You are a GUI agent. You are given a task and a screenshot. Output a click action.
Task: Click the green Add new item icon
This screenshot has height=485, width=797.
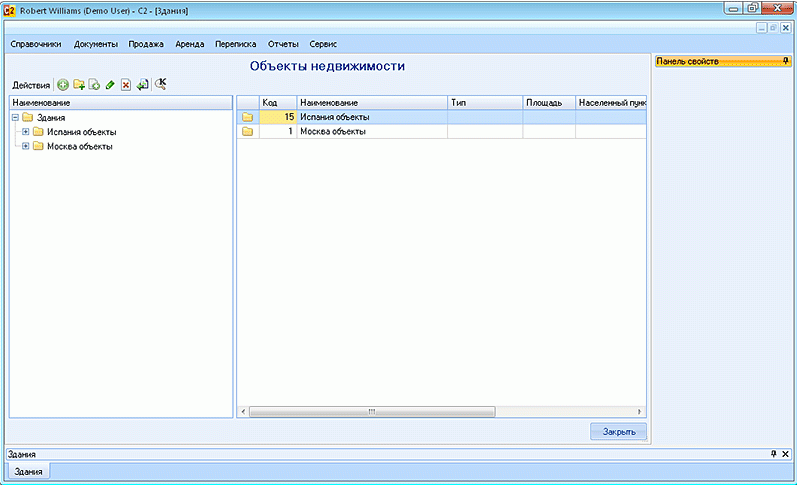point(63,85)
